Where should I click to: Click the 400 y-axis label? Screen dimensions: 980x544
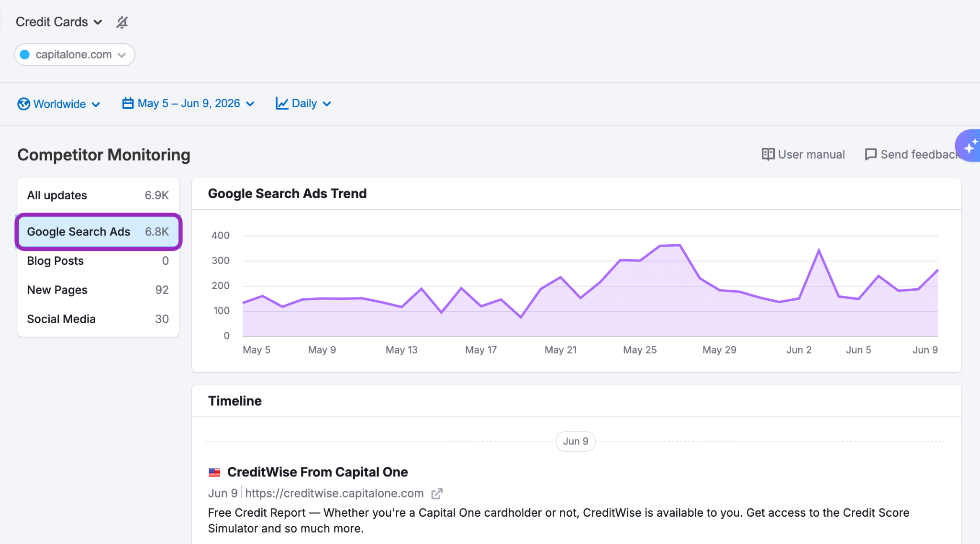(x=221, y=236)
